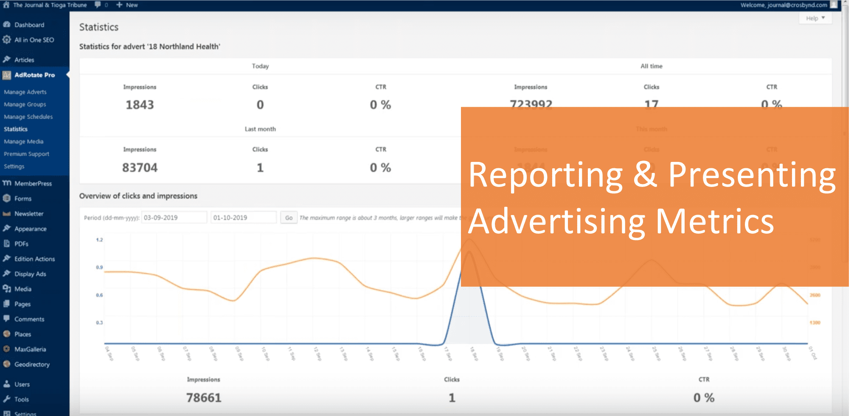Click the end date field 01-10-2019
Image resolution: width=868 pixels, height=416 pixels.
[244, 218]
